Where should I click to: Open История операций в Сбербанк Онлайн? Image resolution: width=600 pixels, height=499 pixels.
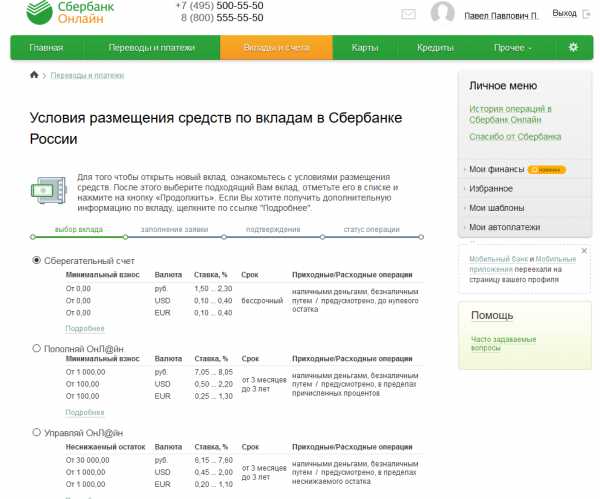pyautogui.click(x=510, y=114)
